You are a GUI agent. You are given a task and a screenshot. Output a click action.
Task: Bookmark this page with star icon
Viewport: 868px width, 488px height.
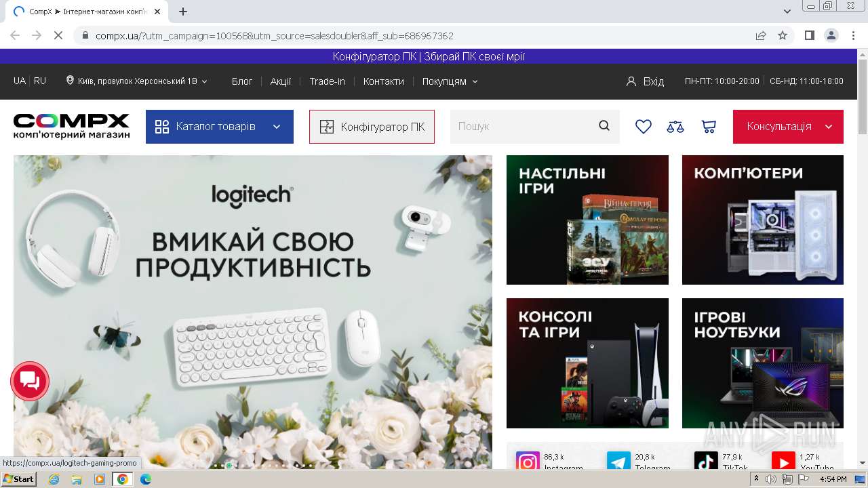(783, 35)
